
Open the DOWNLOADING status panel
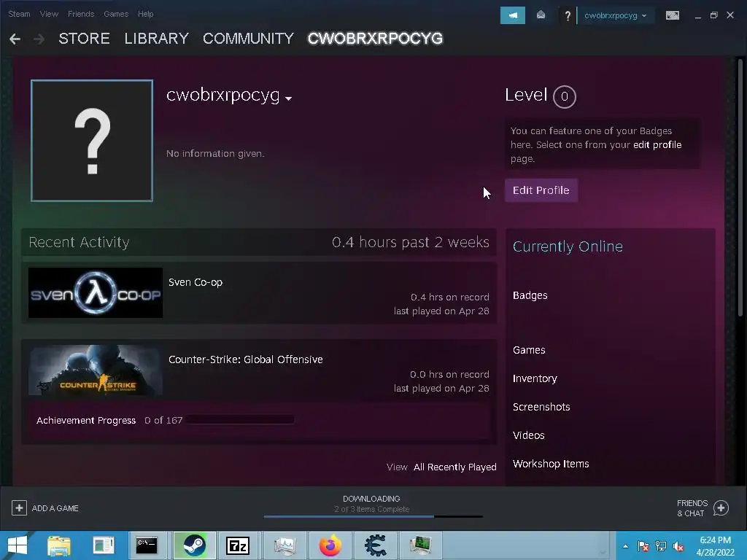pyautogui.click(x=371, y=504)
